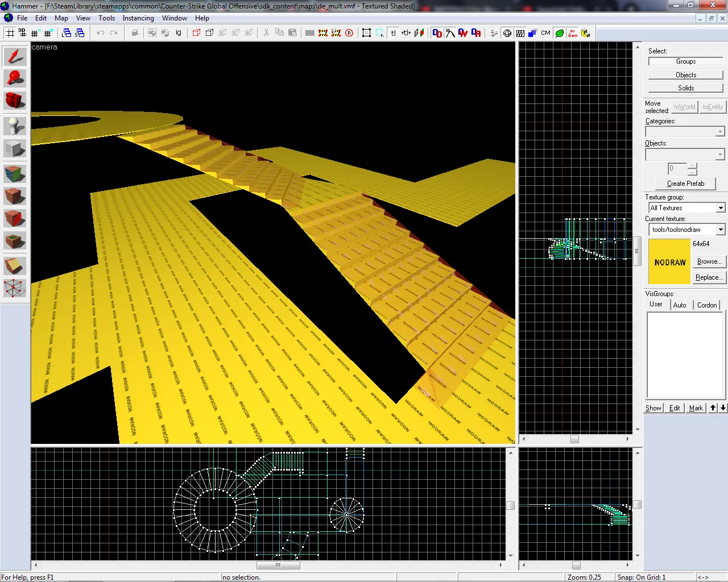Toggle Select-by-Handles mode icon
The height and width of the screenshot is (582, 728).
point(367,33)
